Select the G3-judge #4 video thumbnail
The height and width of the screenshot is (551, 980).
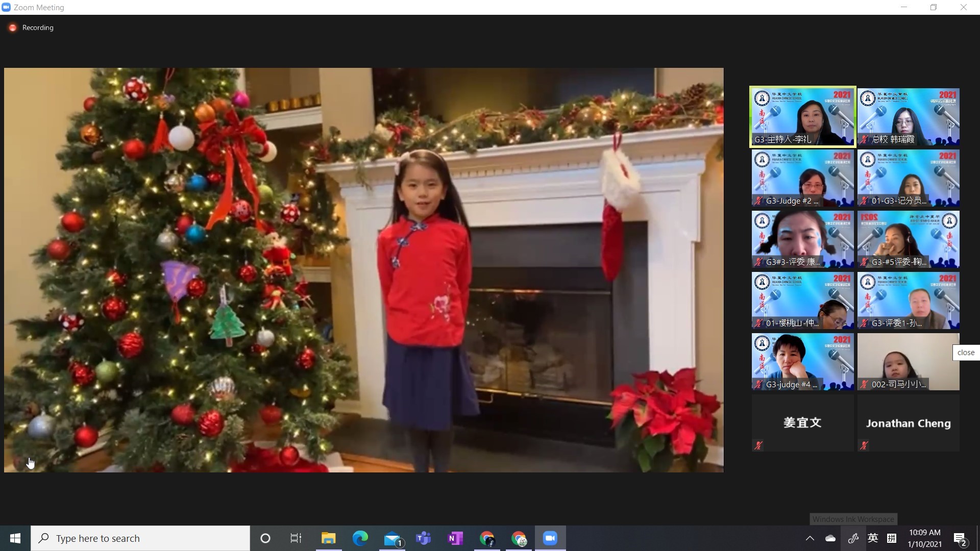coord(802,362)
